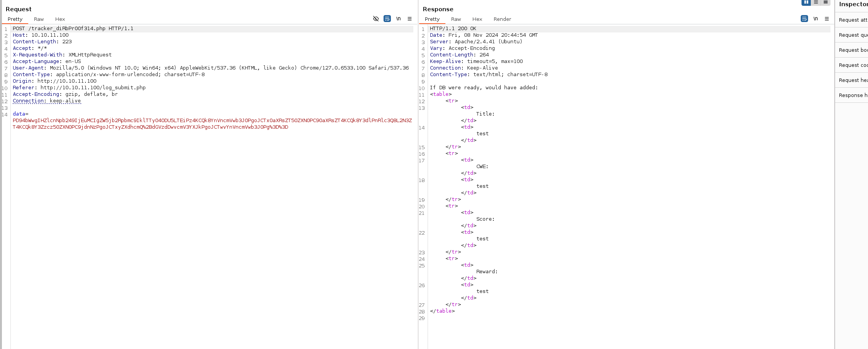Click the Request Content-Length: 223 header

click(x=42, y=42)
